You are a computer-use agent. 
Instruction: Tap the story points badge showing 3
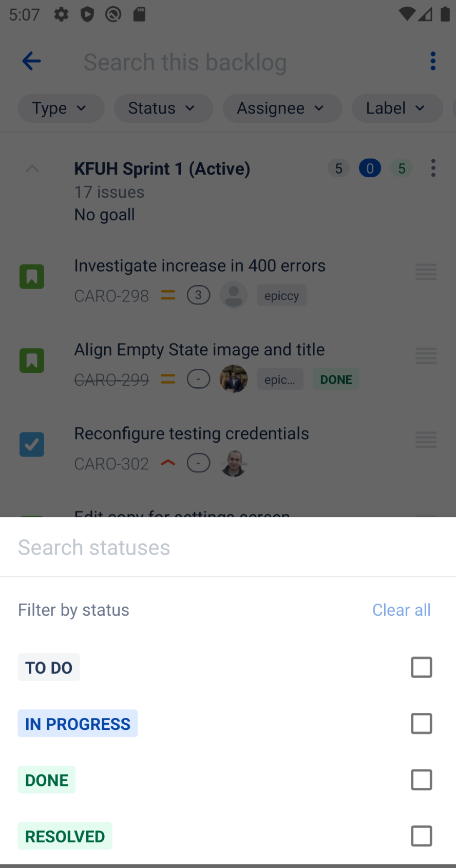[198, 295]
